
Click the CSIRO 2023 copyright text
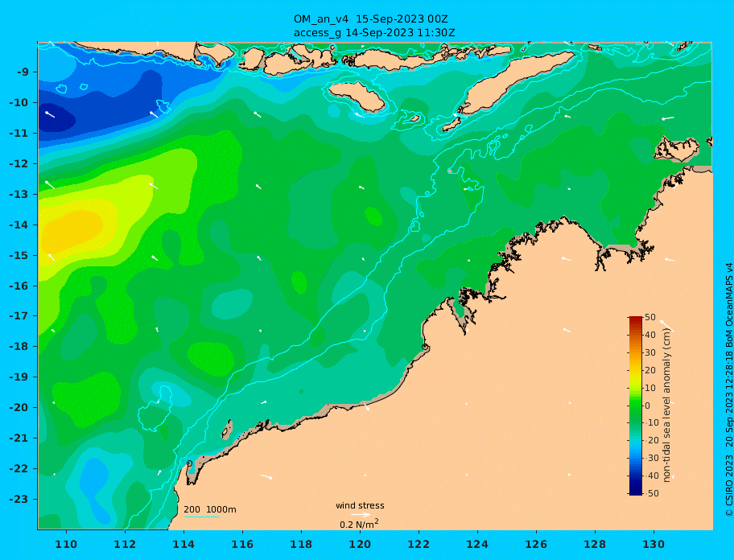(728, 389)
